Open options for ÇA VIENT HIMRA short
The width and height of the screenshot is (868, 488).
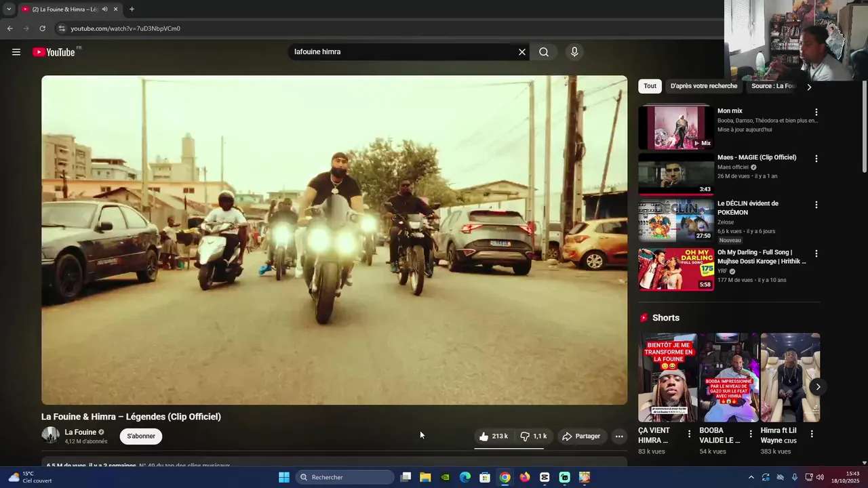pyautogui.click(x=690, y=434)
